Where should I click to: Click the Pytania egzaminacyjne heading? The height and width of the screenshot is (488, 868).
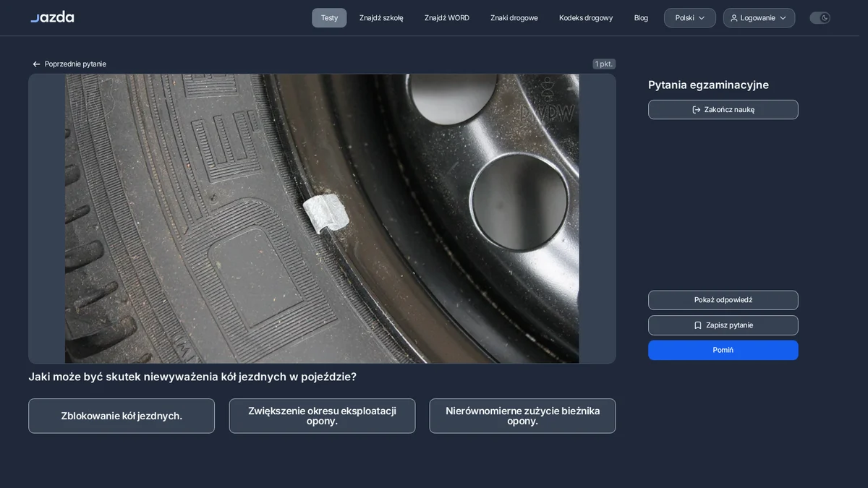click(708, 85)
